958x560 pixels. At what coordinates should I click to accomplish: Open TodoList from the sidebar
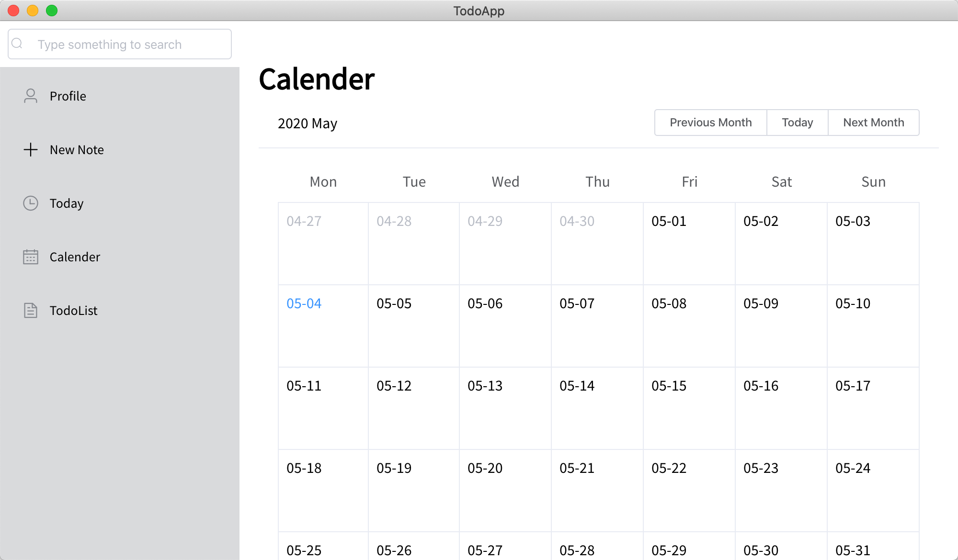[x=73, y=311]
